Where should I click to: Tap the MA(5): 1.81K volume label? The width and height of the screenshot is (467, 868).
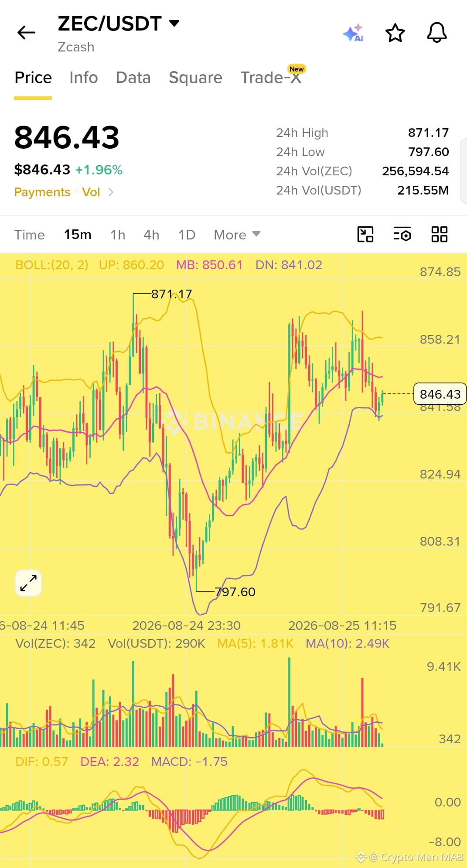tap(256, 643)
